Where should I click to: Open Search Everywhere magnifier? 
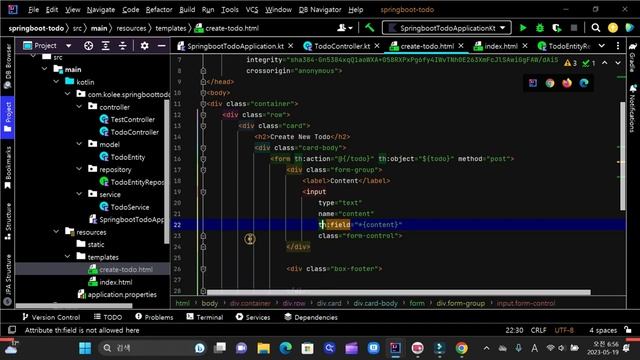coord(596,28)
